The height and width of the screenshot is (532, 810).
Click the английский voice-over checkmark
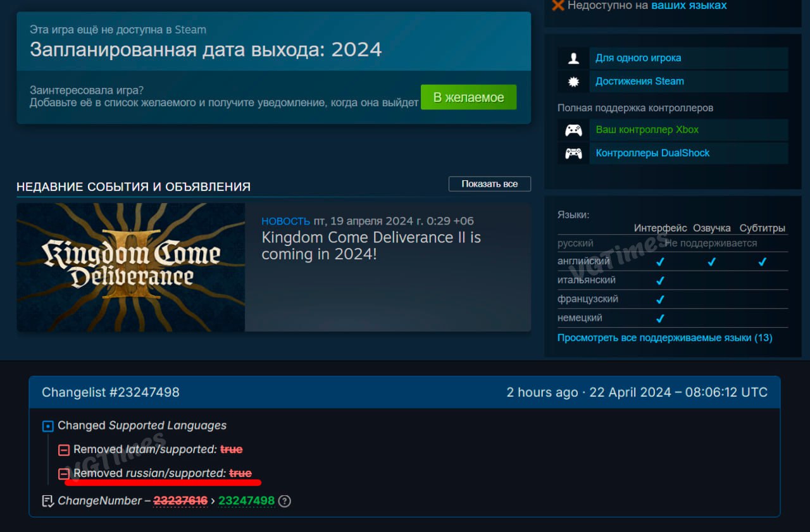(x=711, y=262)
